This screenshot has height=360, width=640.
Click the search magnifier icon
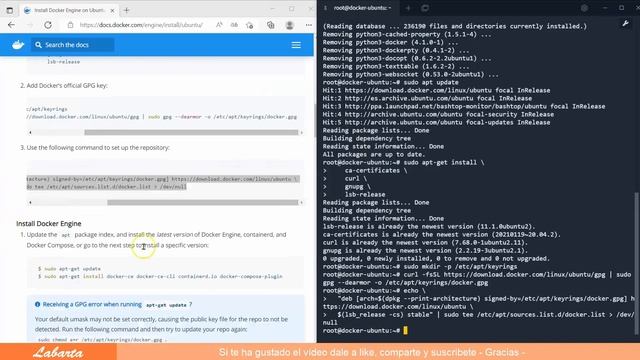pyautogui.click(x=38, y=45)
